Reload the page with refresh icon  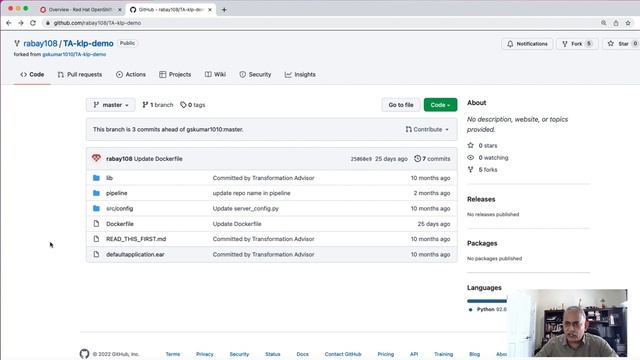click(x=33, y=23)
